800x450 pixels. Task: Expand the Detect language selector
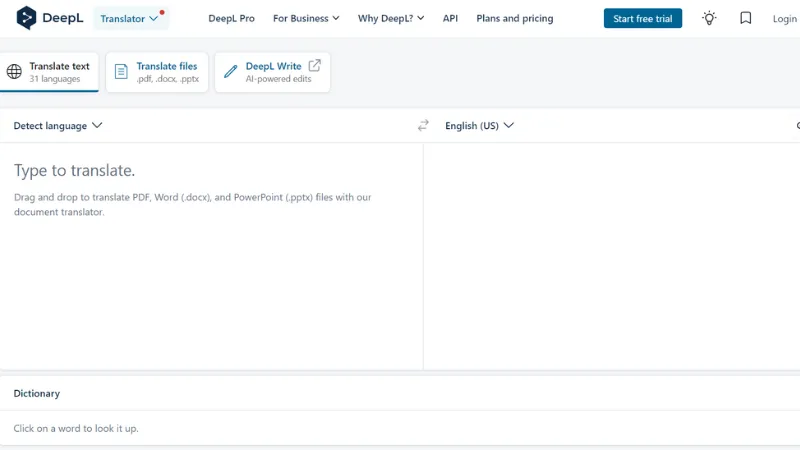point(58,126)
